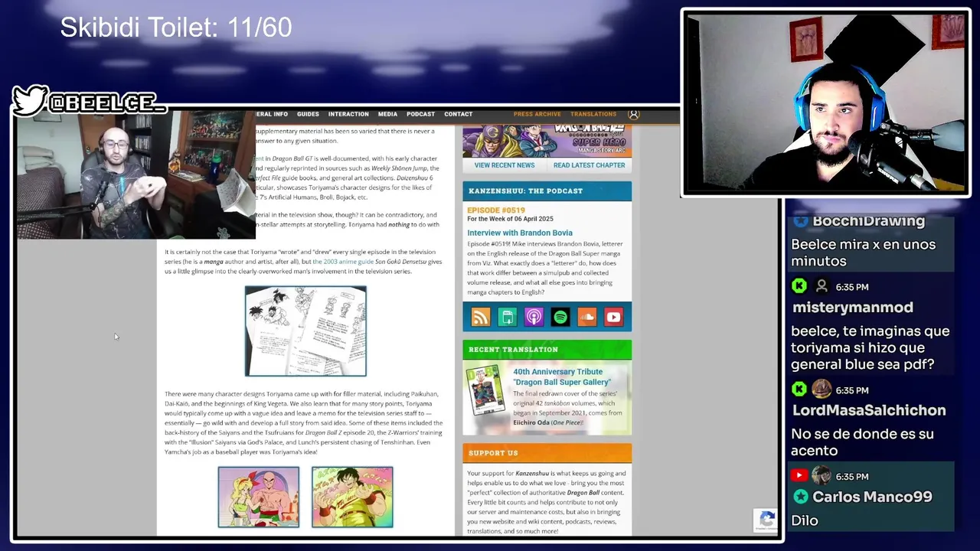Open the 40th Anniversary Tribute link
The height and width of the screenshot is (551, 980).
pos(562,377)
